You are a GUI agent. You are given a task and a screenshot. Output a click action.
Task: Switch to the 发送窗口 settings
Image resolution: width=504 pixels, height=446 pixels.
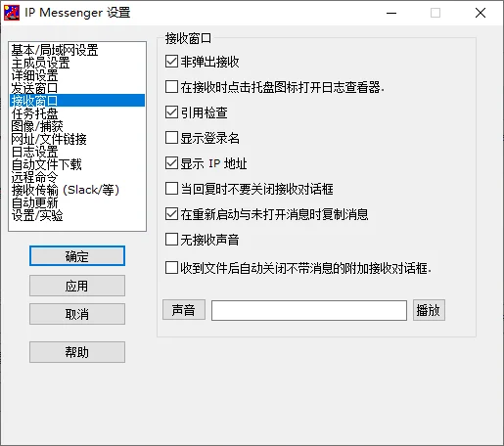[77, 88]
